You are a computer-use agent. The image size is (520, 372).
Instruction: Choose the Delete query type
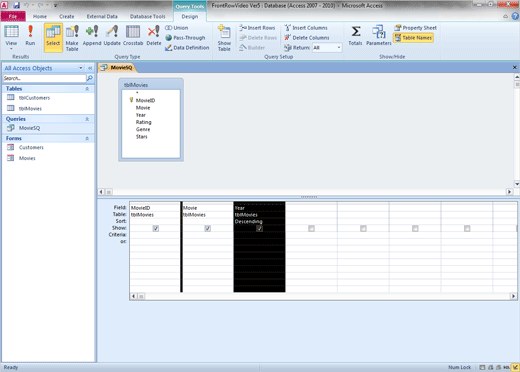pos(154,35)
